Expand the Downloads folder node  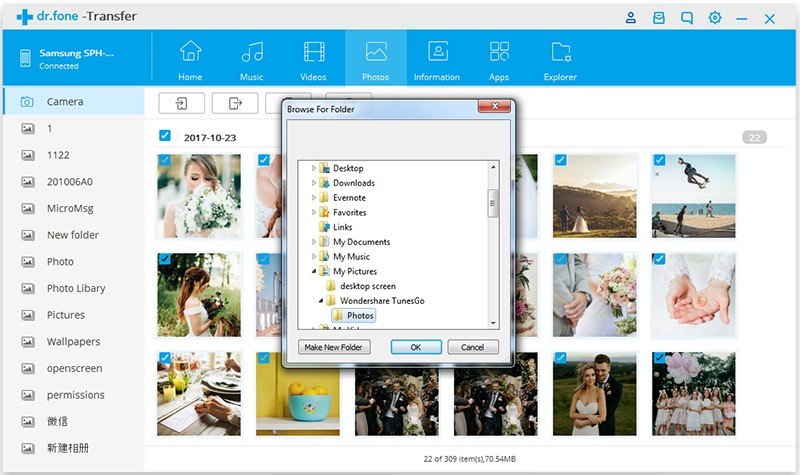click(314, 183)
